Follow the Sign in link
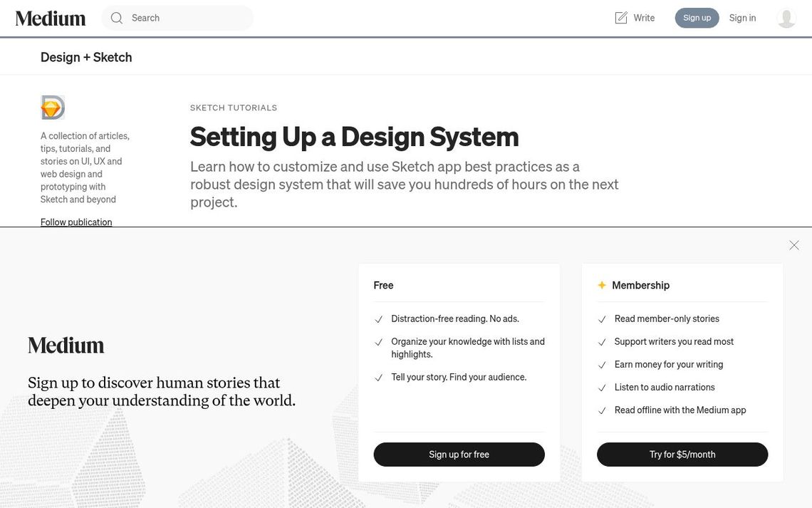This screenshot has height=508, width=812. pyautogui.click(x=742, y=18)
